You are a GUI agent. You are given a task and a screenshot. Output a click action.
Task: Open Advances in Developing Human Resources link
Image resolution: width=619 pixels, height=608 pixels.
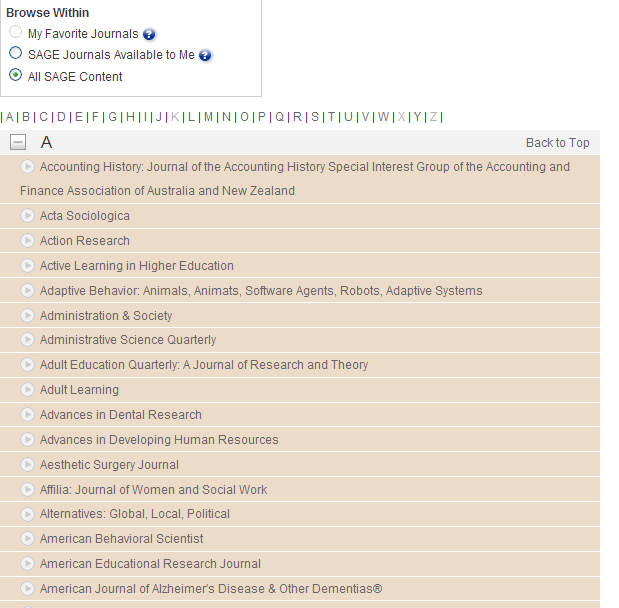click(x=159, y=440)
